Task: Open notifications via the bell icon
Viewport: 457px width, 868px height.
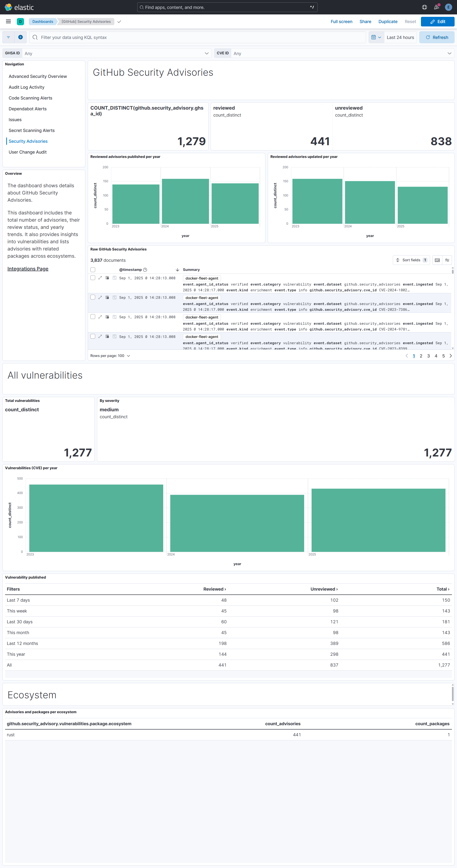Action: click(x=436, y=7)
